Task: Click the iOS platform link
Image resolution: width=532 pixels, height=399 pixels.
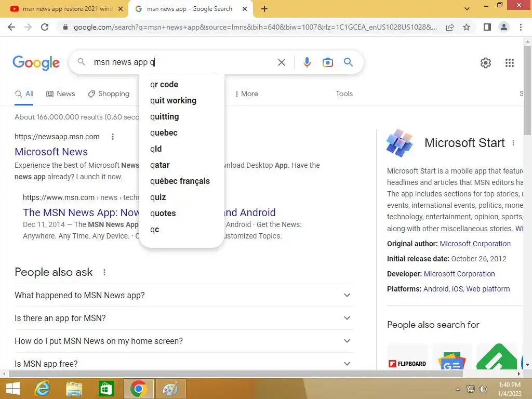Action: coord(457,289)
